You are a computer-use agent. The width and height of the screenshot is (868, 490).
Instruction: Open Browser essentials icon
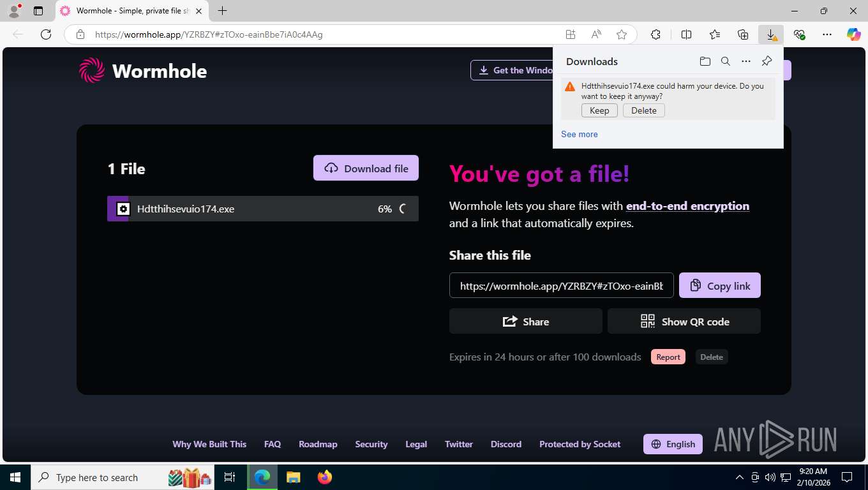click(x=799, y=34)
